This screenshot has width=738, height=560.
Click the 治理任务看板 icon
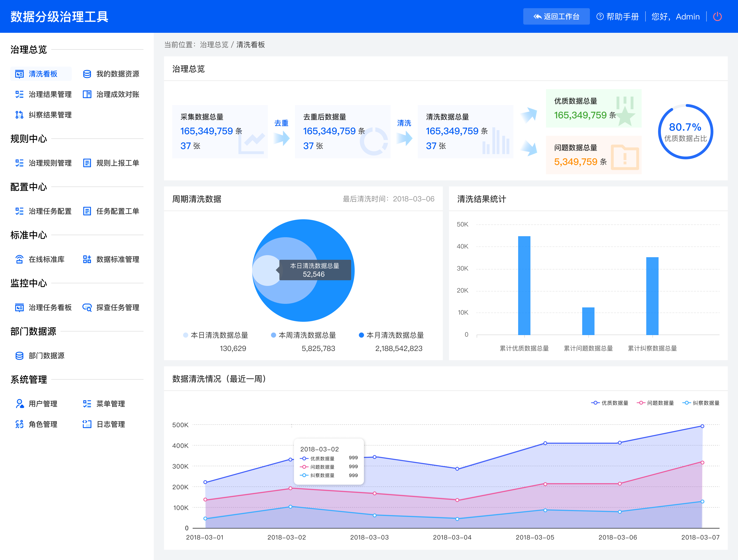(19, 307)
